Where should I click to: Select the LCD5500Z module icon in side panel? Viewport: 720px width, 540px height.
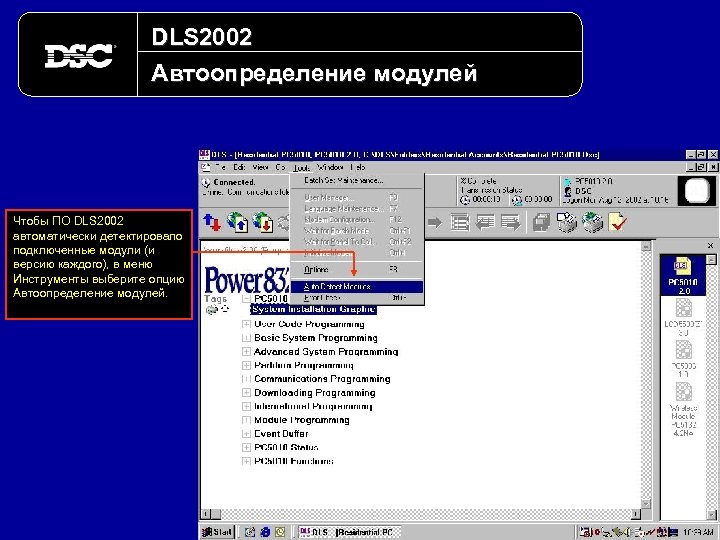[683, 317]
